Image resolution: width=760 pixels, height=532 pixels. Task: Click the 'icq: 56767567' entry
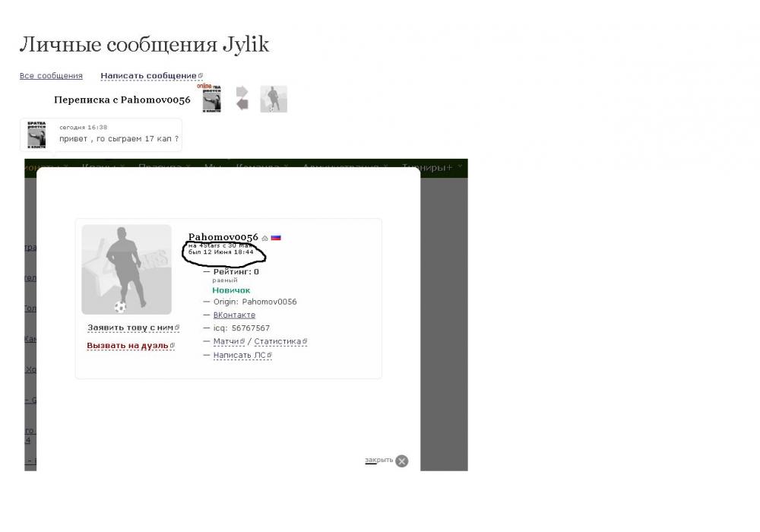tap(242, 328)
